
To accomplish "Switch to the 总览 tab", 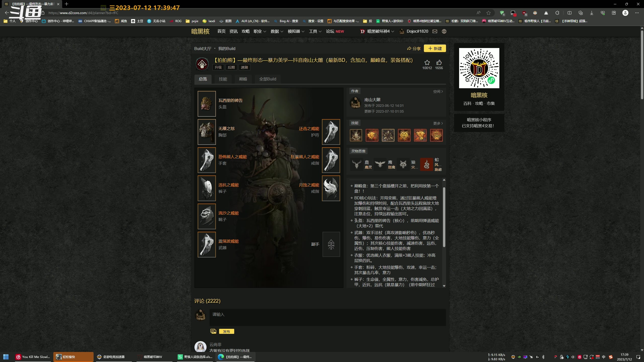I will click(x=203, y=79).
